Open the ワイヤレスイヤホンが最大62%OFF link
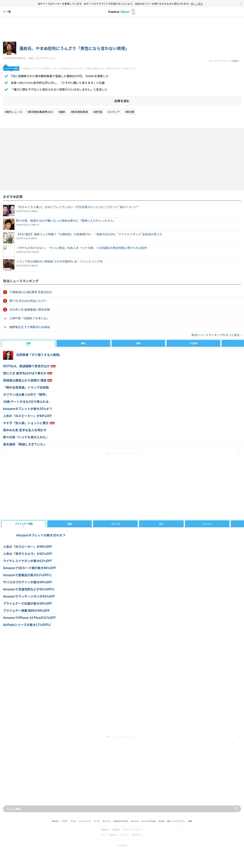244x868 pixels. click(x=28, y=561)
